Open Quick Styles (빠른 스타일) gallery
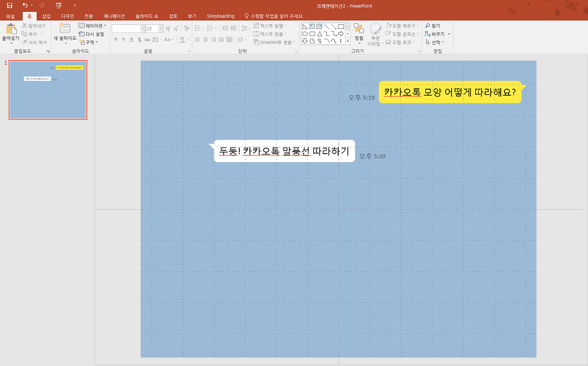The width and height of the screenshot is (588, 366). pyautogui.click(x=376, y=34)
